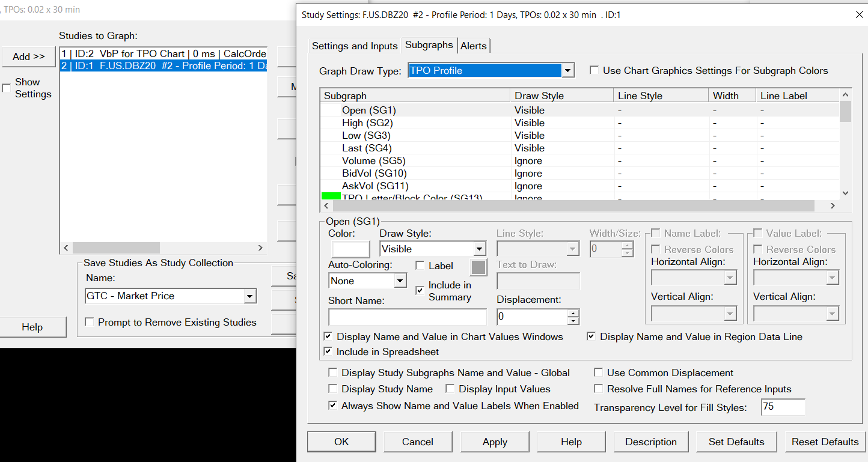
Task: Click the gray label color swatch
Action: point(478,267)
